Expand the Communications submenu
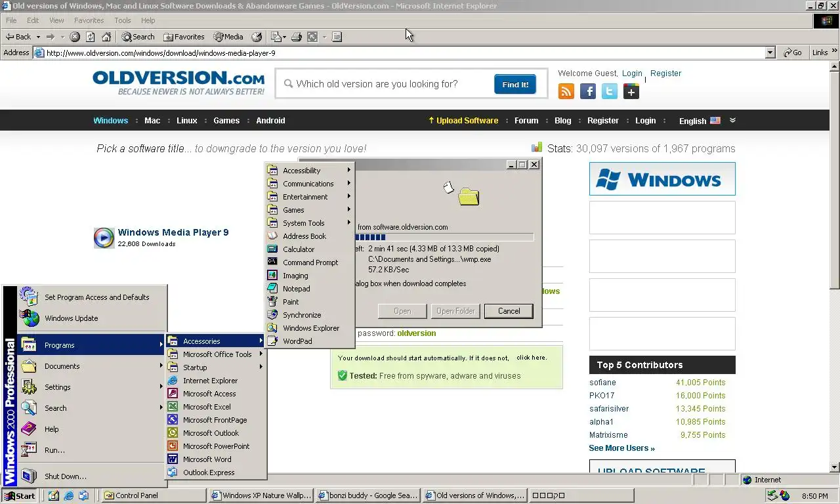 [309, 184]
